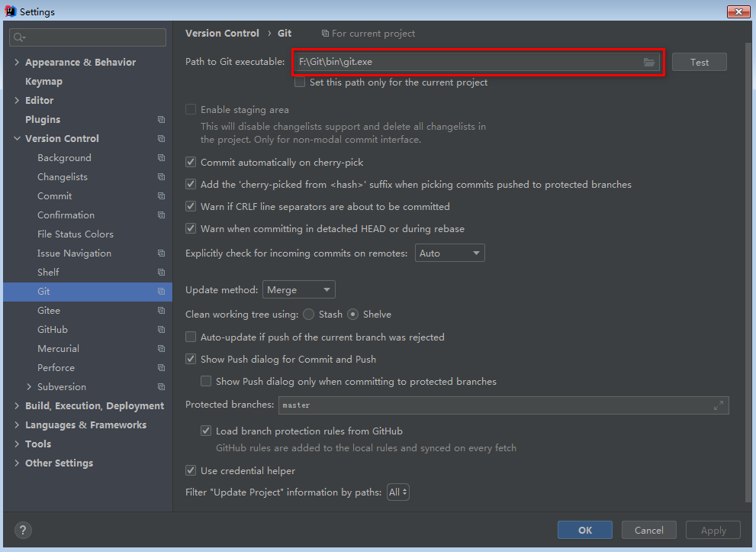The width and height of the screenshot is (756, 552).
Task: Enable Auto-update if push was rejected
Action: [x=191, y=337]
